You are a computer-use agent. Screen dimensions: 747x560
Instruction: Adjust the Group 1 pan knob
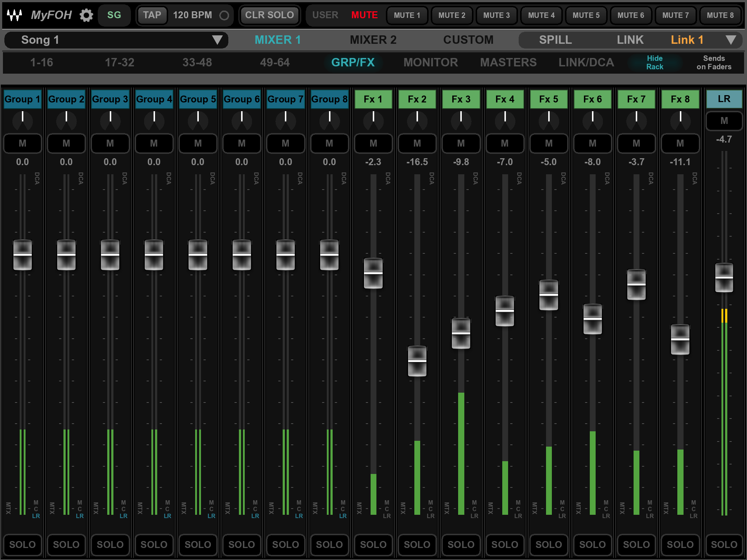pyautogui.click(x=23, y=120)
